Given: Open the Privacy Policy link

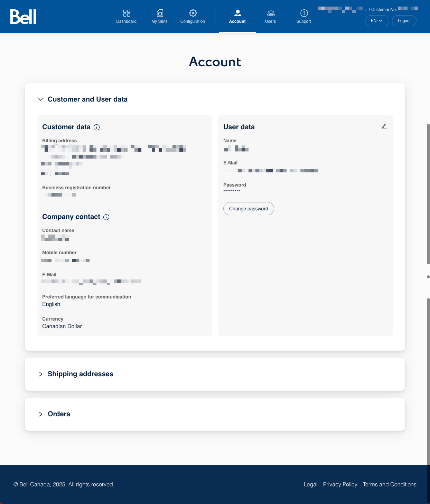Looking at the screenshot, I should pyautogui.click(x=340, y=484).
